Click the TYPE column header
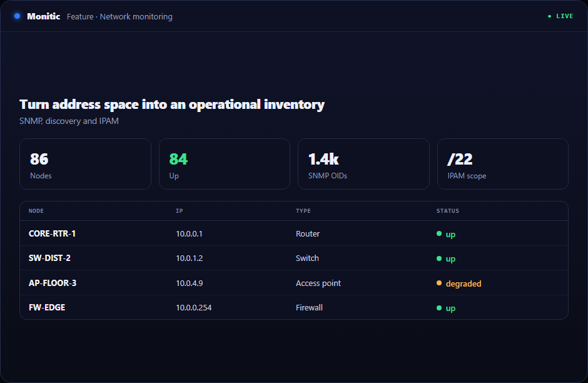Image resolution: width=588 pixels, height=383 pixels. pyautogui.click(x=303, y=211)
